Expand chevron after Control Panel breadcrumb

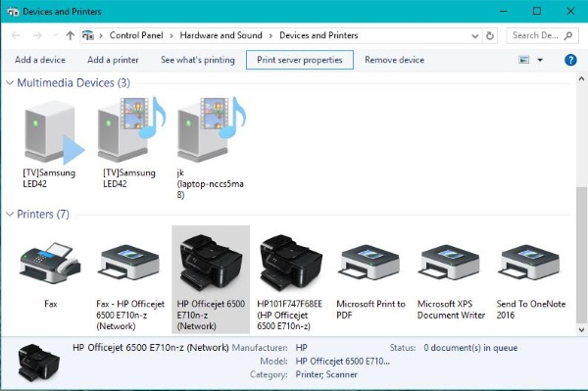pos(171,36)
